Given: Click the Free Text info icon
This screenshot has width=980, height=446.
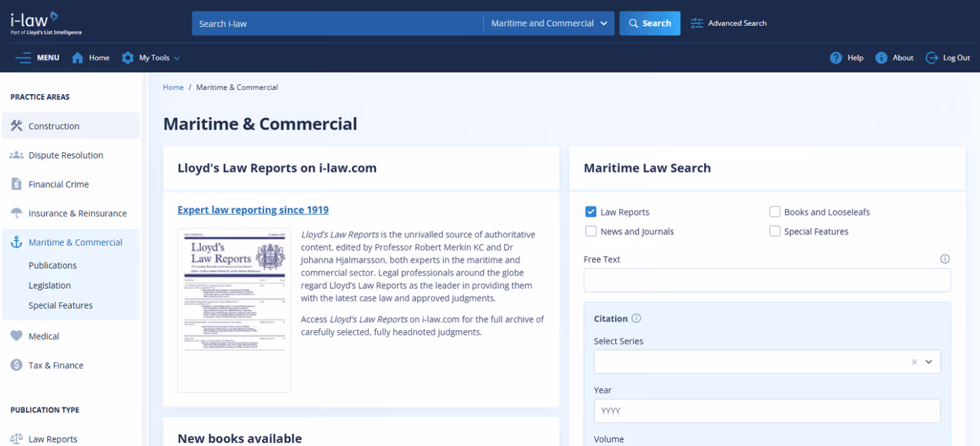Looking at the screenshot, I should pos(945,259).
